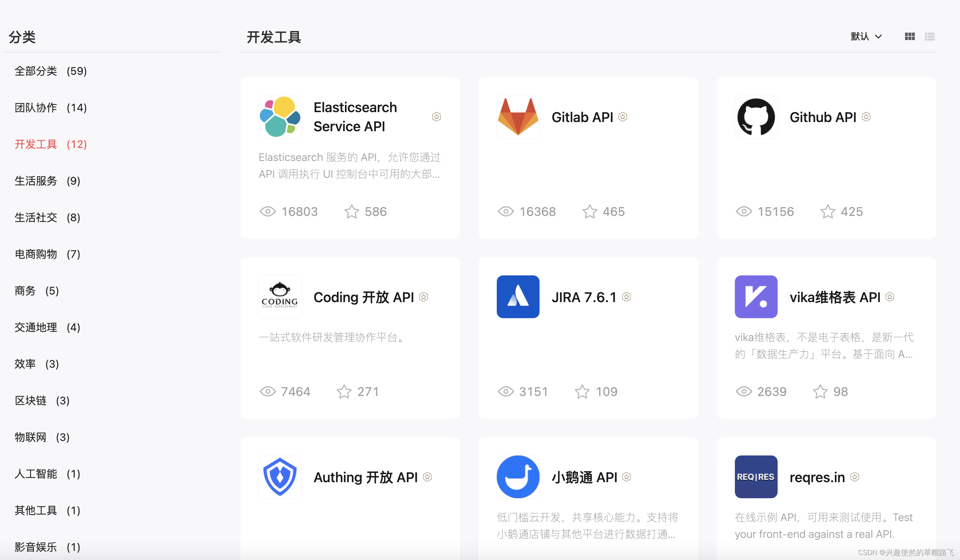The height and width of the screenshot is (560, 960).
Task: Click verified badge beside vika维格表 API title
Action: click(890, 297)
